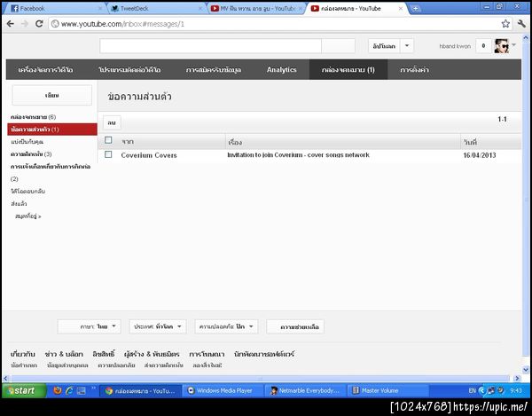The height and width of the screenshot is (416, 532).
Task: Switch to the Facebook tab
Action: pos(54,9)
